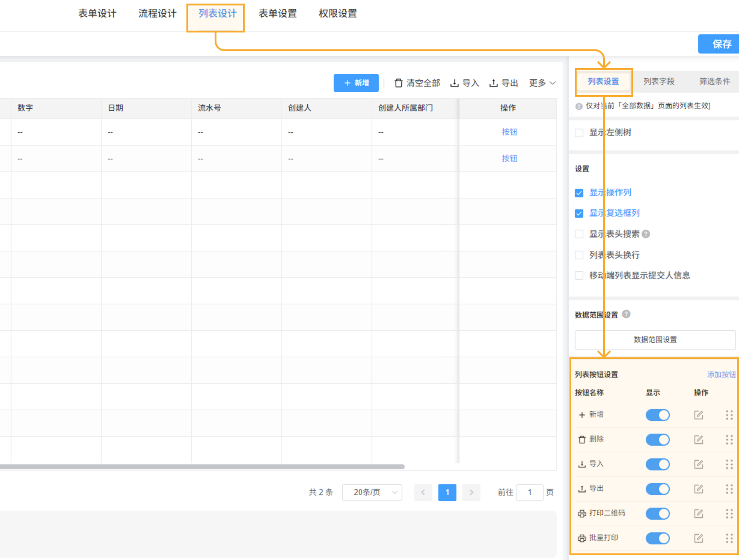The width and height of the screenshot is (739, 560).
Task: Click 导入 in the list toolbar
Action: pos(465,83)
